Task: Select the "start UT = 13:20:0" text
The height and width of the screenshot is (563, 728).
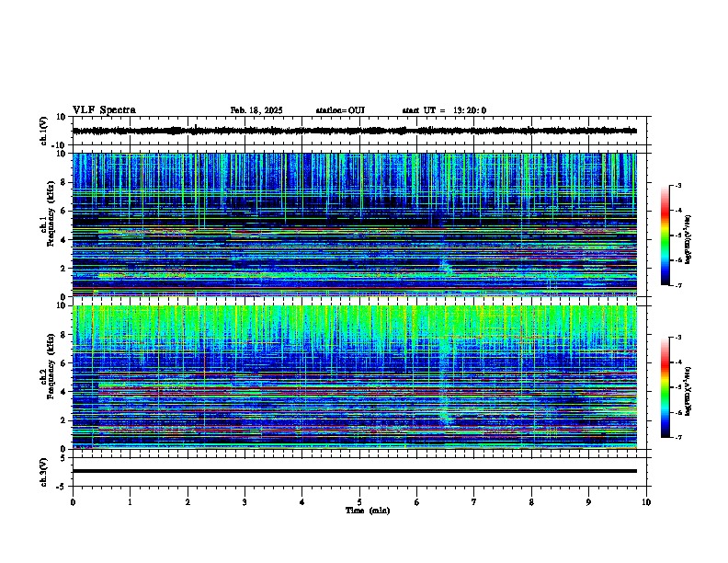Action: coord(444,110)
